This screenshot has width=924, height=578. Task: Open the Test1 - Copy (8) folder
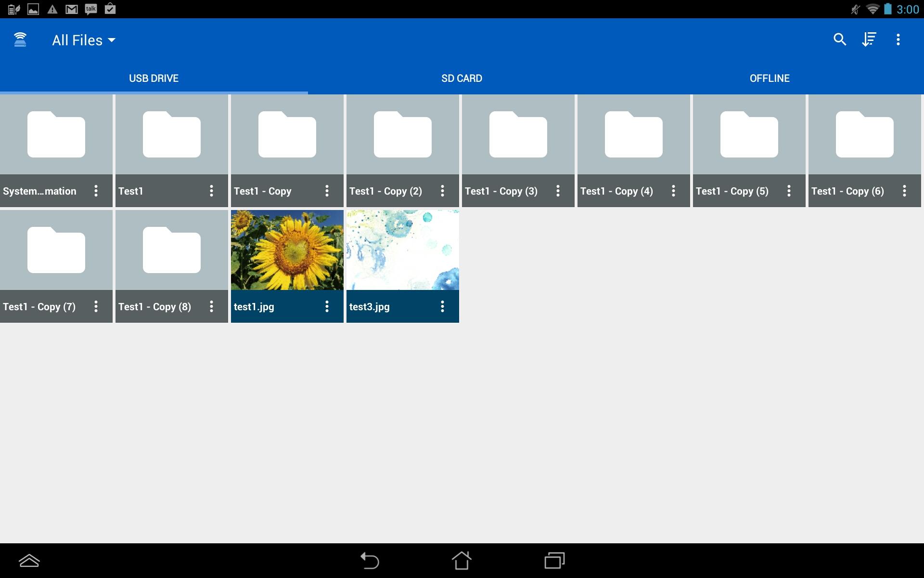point(172,250)
